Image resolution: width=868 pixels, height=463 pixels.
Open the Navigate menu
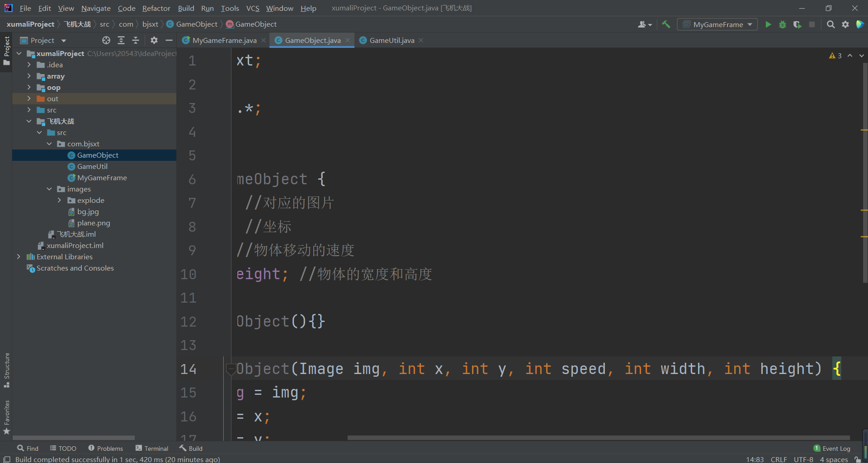click(96, 8)
